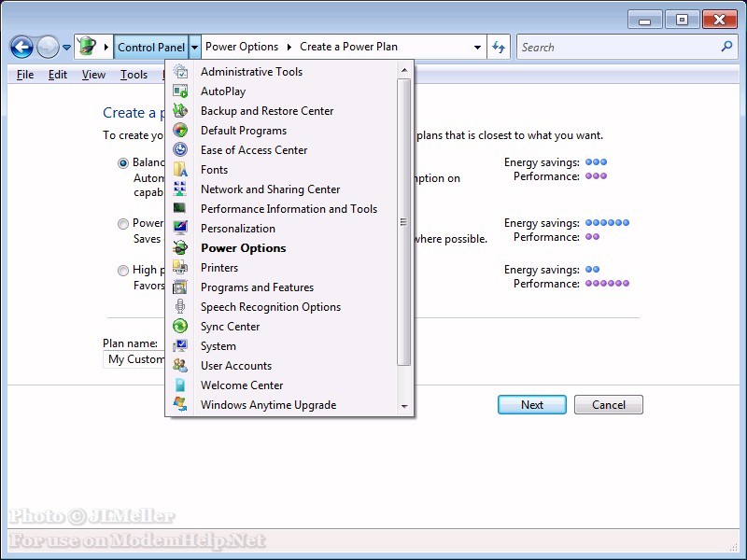Choose Programs and Features entry
The width and height of the screenshot is (747, 560).
[258, 287]
